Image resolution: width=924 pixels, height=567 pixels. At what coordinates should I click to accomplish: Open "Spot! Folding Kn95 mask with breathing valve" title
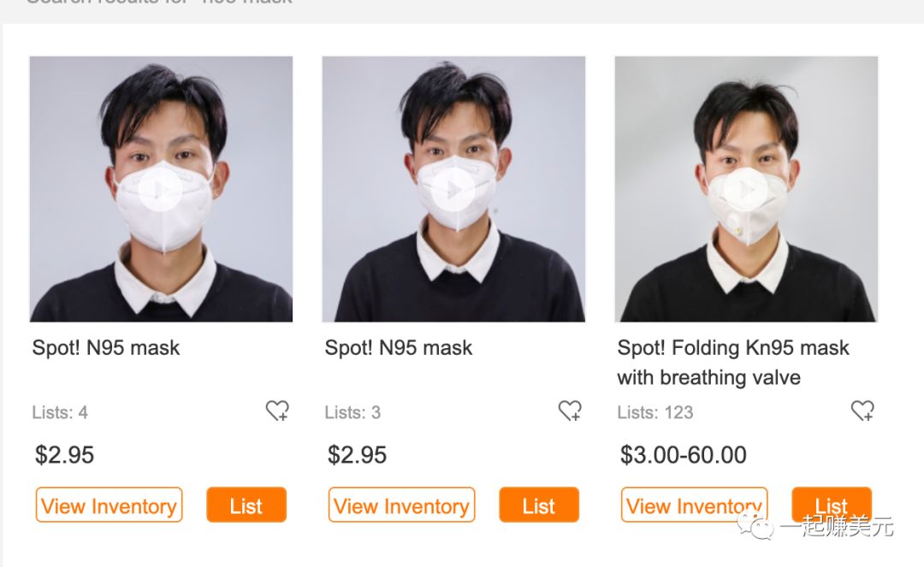[x=732, y=362]
